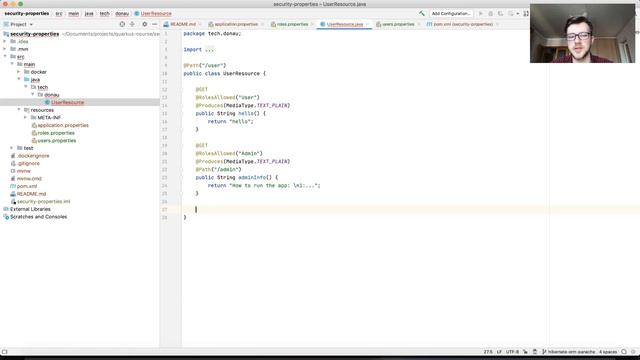
Task: Select .dockerignore in the project tree
Action: (33, 156)
